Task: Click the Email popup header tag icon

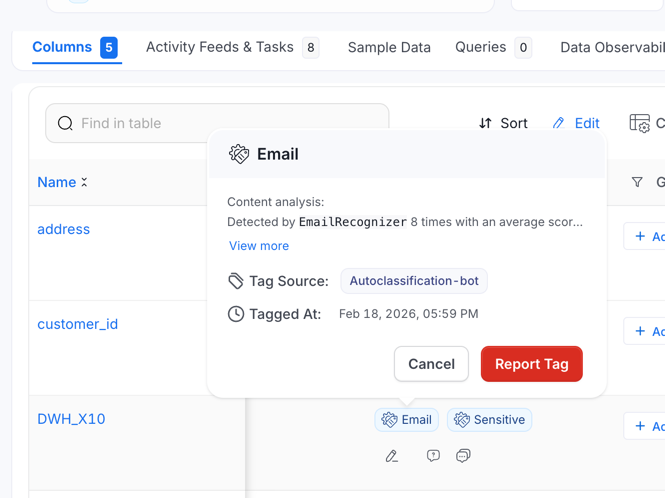Action: coord(239,154)
